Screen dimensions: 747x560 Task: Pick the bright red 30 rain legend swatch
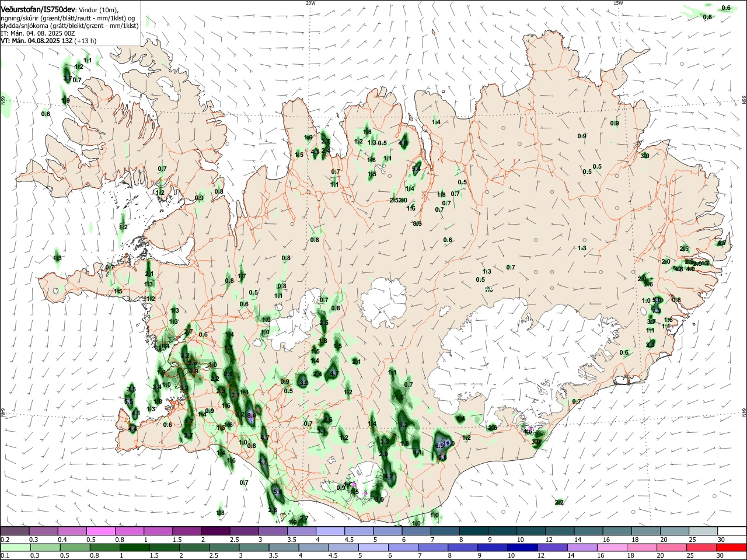(x=732, y=547)
